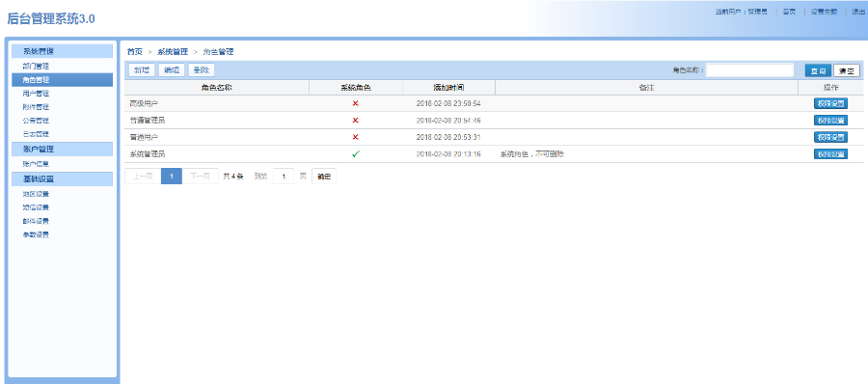This screenshot has height=384, width=868.
Task: Open 权限设置 for 普通用户
Action: 830,137
